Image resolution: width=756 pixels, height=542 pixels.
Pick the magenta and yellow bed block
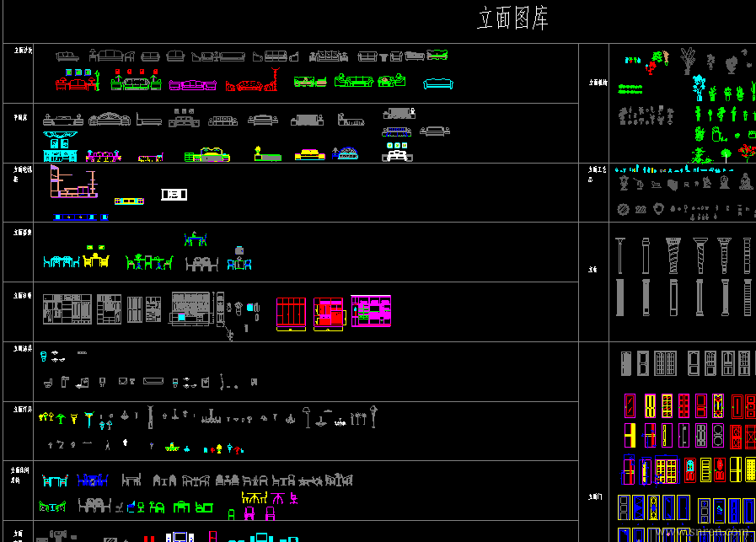pos(103,156)
